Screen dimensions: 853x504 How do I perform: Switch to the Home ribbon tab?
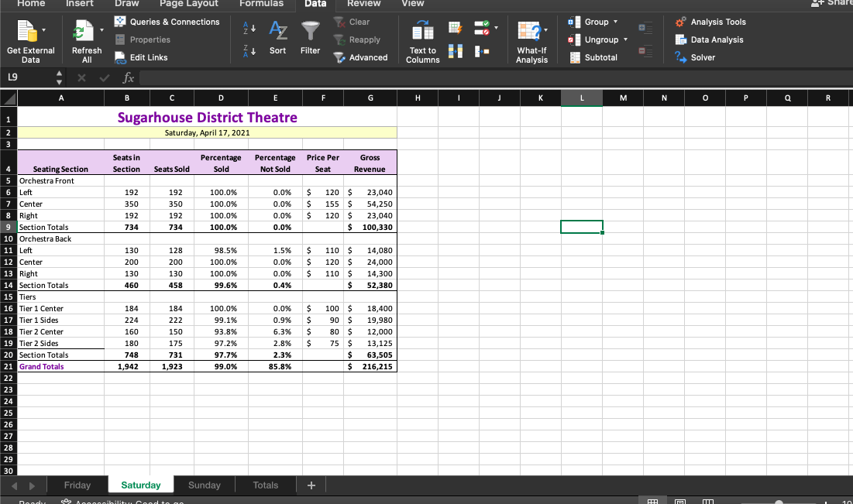31,4
